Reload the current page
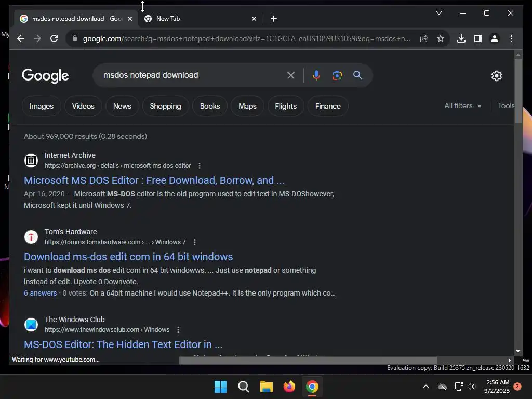The width and height of the screenshot is (532, 399). 54,38
